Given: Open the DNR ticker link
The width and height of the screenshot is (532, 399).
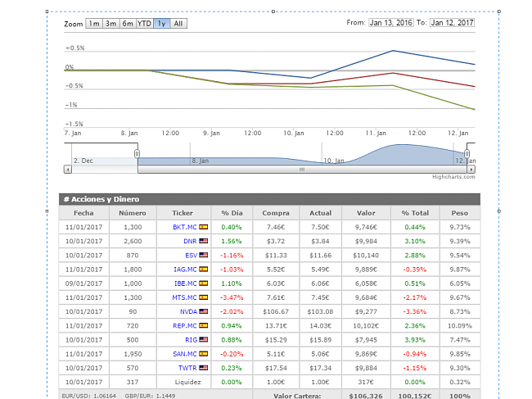Looking at the screenshot, I should [x=190, y=241].
